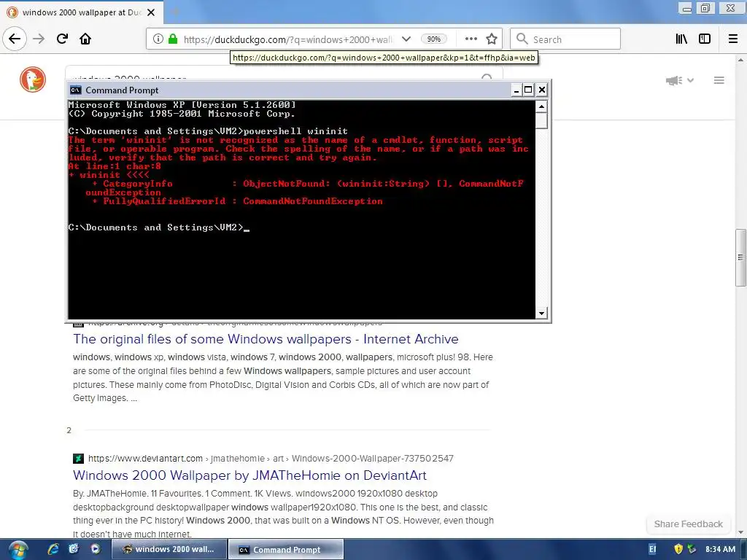Open Windows 2000 Wallpaper DeviantArt result
Viewport: 747px width, 560px height.
[x=249, y=475]
